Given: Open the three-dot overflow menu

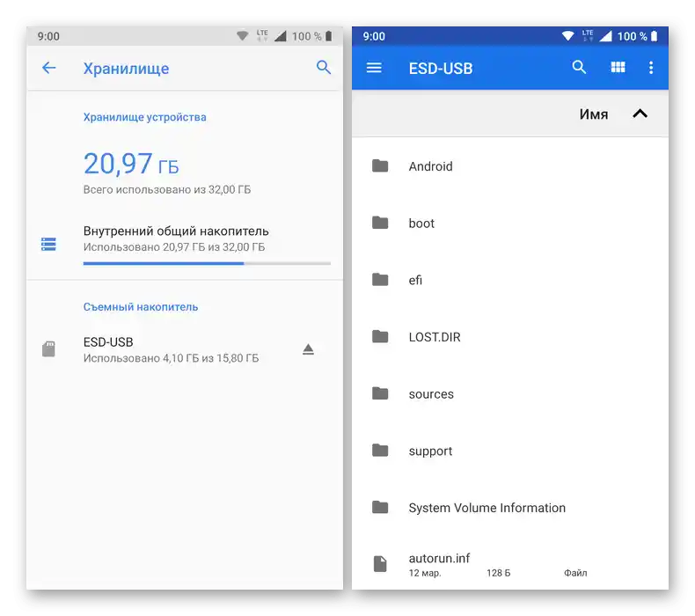Looking at the screenshot, I should point(651,68).
